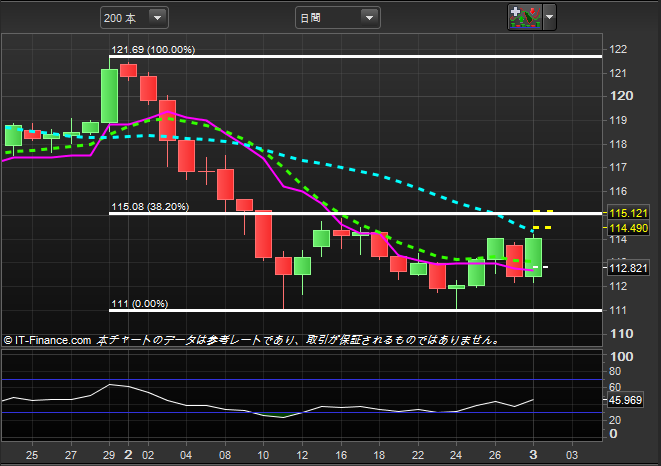Click the 112.821 current price tag
Viewport: 661px width, 466px height.
coord(628,268)
